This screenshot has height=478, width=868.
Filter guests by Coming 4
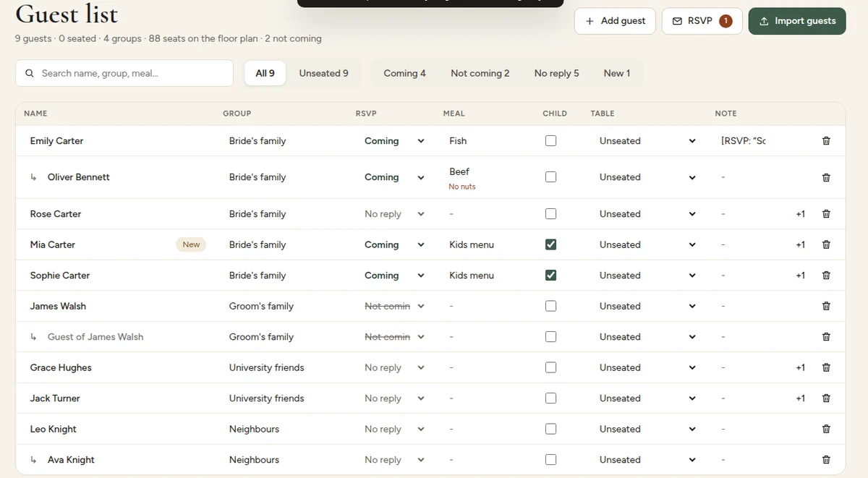coord(404,73)
